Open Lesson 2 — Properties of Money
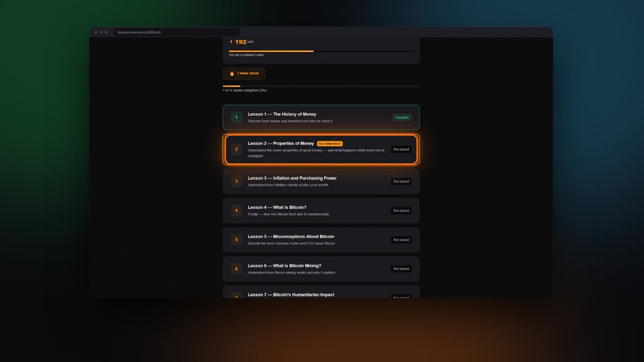Image resolution: width=644 pixels, height=362 pixels. pyautogui.click(x=321, y=149)
